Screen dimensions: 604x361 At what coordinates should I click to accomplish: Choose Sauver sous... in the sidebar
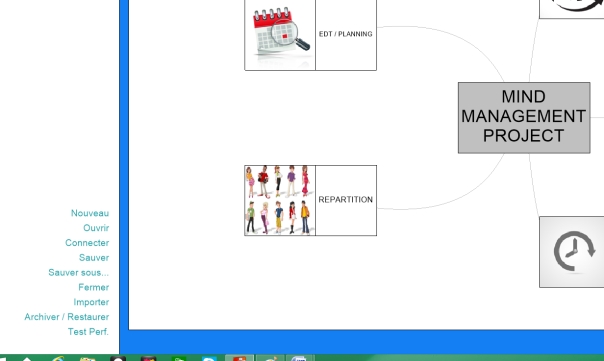(x=79, y=272)
